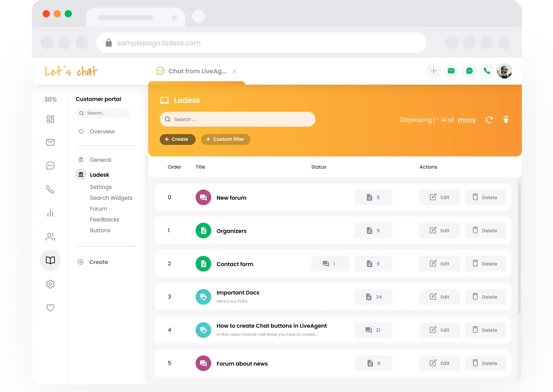Open the chat bubble icon in sidebar
Viewport: 553px width, 392px height.
pos(50,166)
